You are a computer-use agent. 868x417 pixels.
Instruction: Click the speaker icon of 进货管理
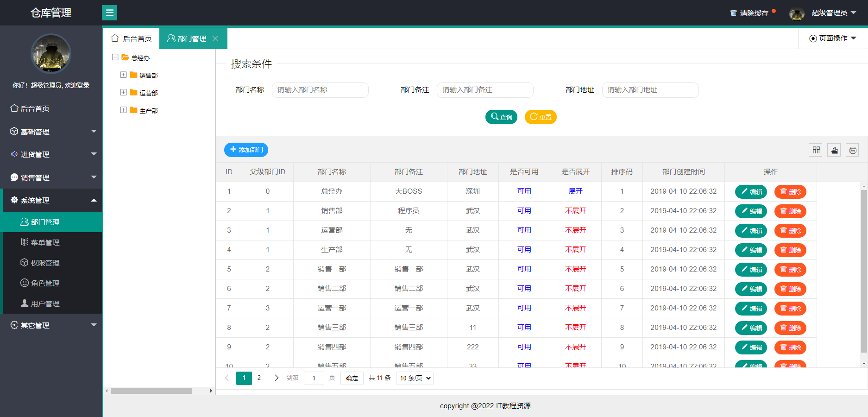point(14,154)
